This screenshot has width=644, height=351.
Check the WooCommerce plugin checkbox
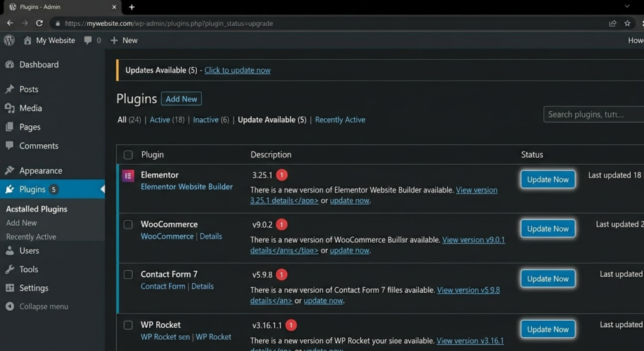click(x=128, y=225)
